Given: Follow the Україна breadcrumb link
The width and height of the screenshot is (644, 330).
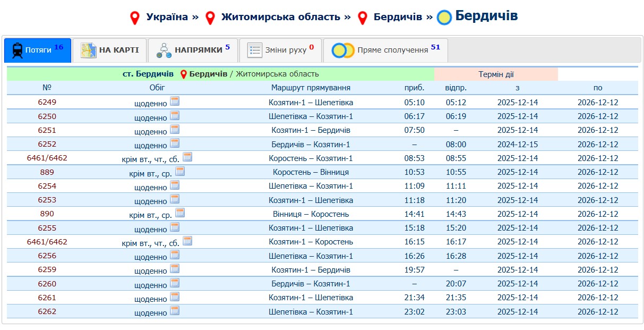Looking at the screenshot, I should click(167, 17).
